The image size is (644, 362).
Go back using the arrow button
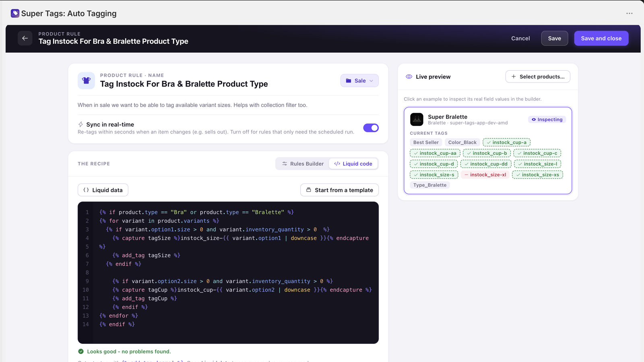25,38
